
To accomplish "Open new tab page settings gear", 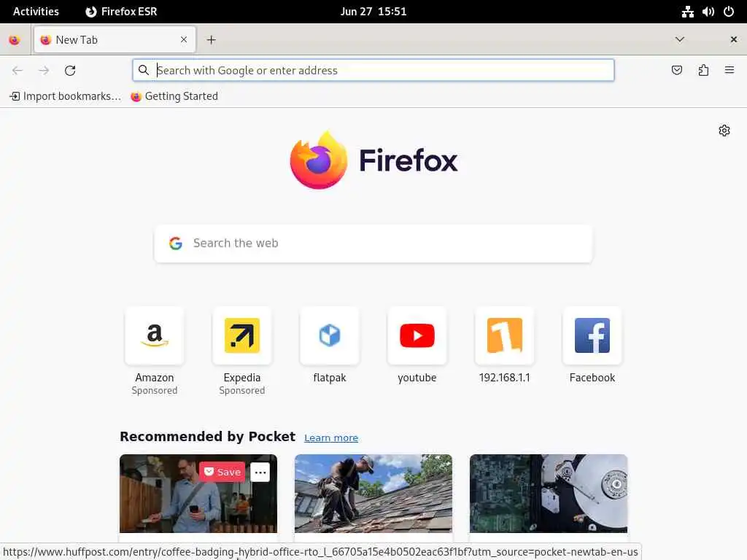I will (724, 131).
